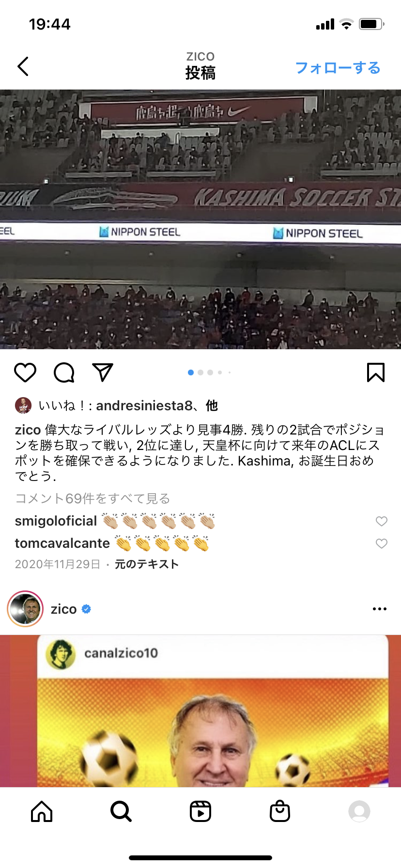Screen dimensions: 401x868
Task: Go to the Home tab
Action: pos(42,811)
